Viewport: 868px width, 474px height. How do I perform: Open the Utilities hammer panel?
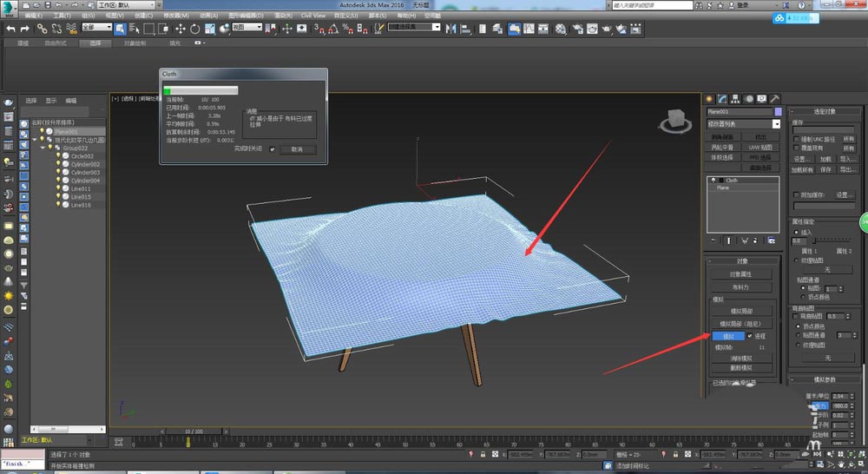pos(774,99)
